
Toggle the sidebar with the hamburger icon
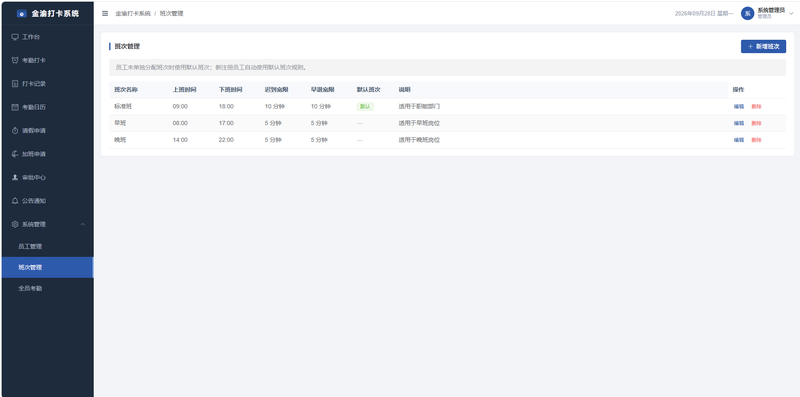105,14
